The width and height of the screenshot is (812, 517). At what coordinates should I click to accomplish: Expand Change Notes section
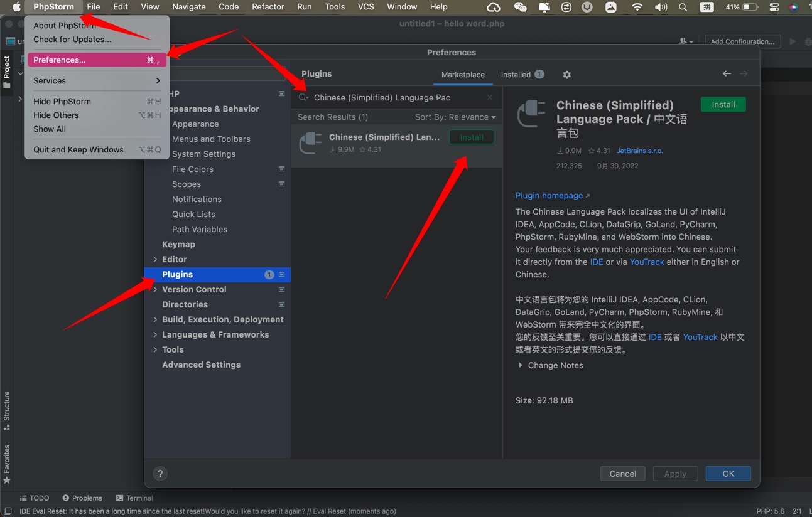click(521, 365)
